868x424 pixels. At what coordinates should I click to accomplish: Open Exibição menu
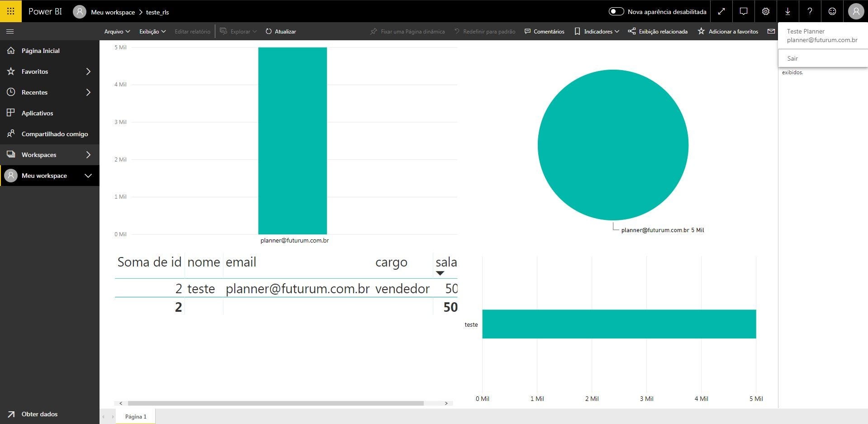pos(152,31)
